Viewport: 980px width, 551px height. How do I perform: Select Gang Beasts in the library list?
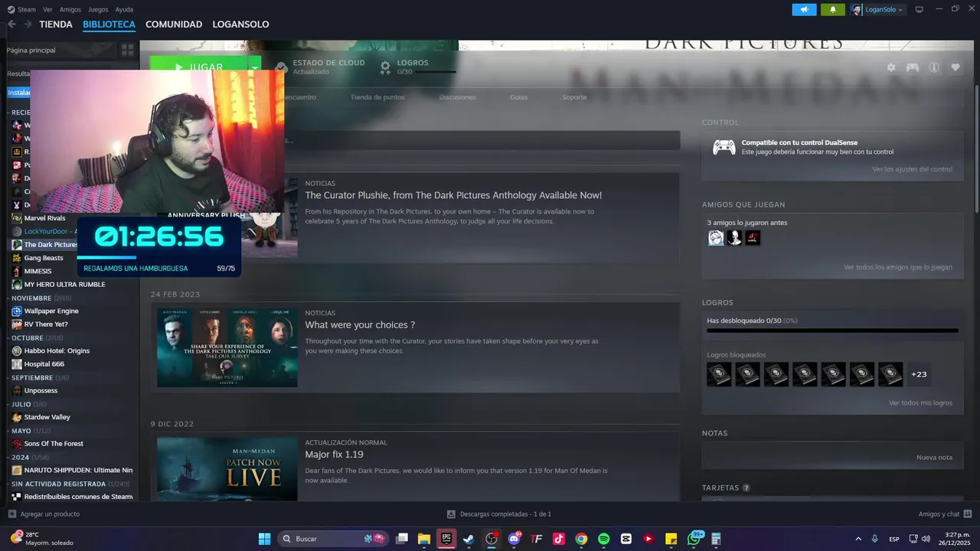point(44,258)
